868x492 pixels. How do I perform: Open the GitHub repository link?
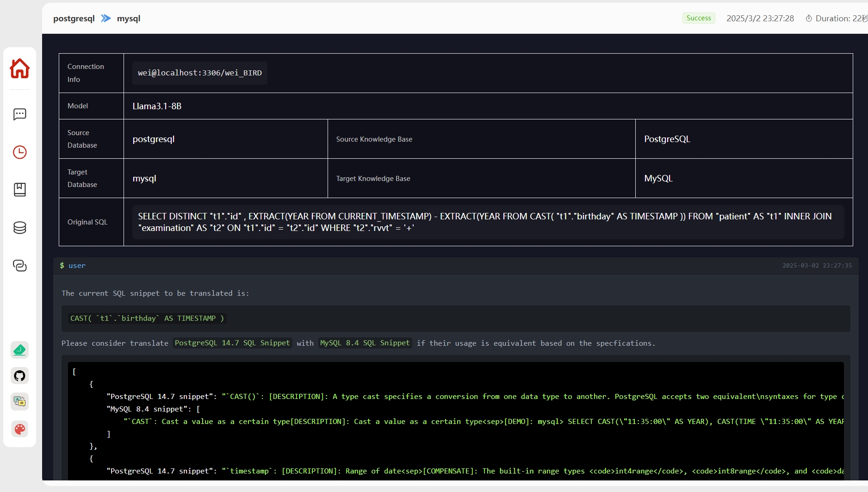(19, 375)
